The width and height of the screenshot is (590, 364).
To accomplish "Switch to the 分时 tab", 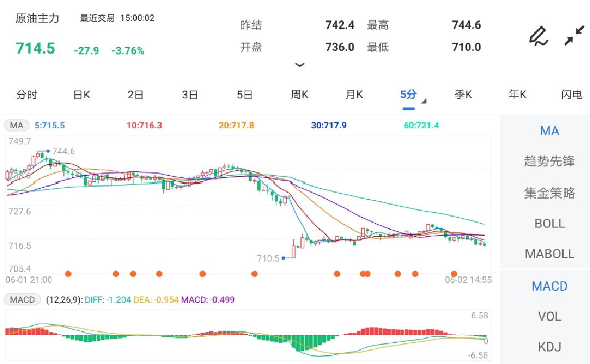I will coord(27,95).
